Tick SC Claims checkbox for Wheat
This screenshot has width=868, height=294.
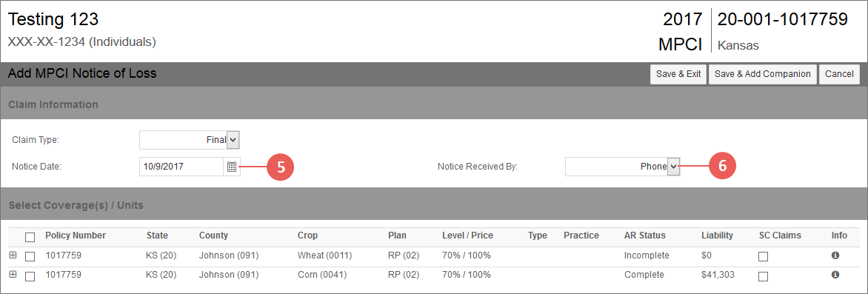click(x=764, y=256)
